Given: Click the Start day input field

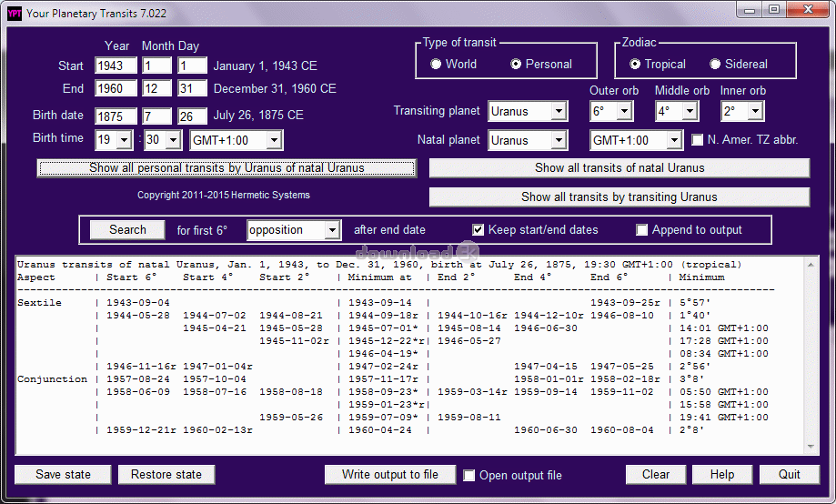Looking at the screenshot, I should coord(193,66).
